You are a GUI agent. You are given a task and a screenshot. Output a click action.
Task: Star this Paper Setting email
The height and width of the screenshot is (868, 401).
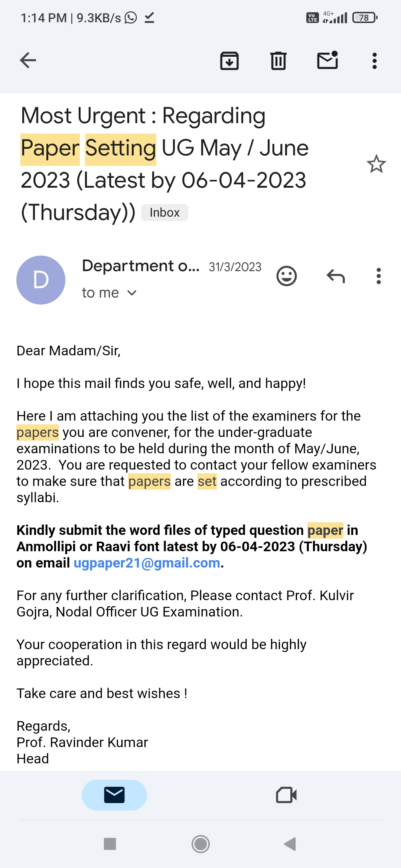(x=376, y=164)
